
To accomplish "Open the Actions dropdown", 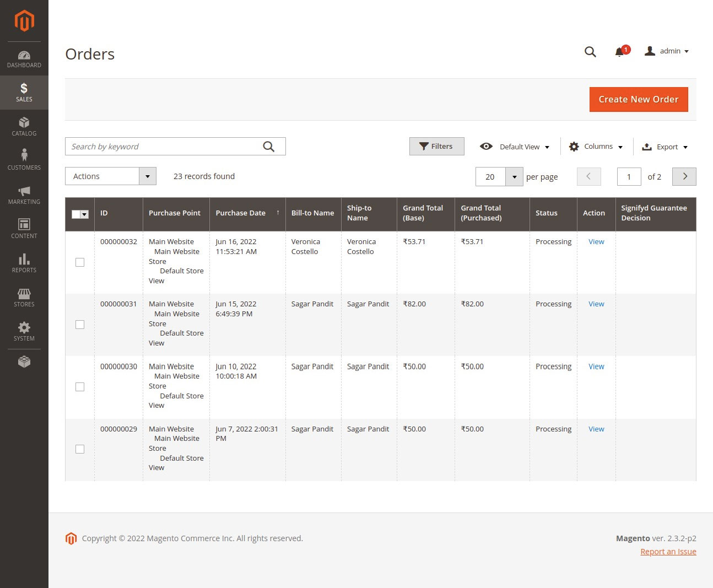I will point(111,176).
